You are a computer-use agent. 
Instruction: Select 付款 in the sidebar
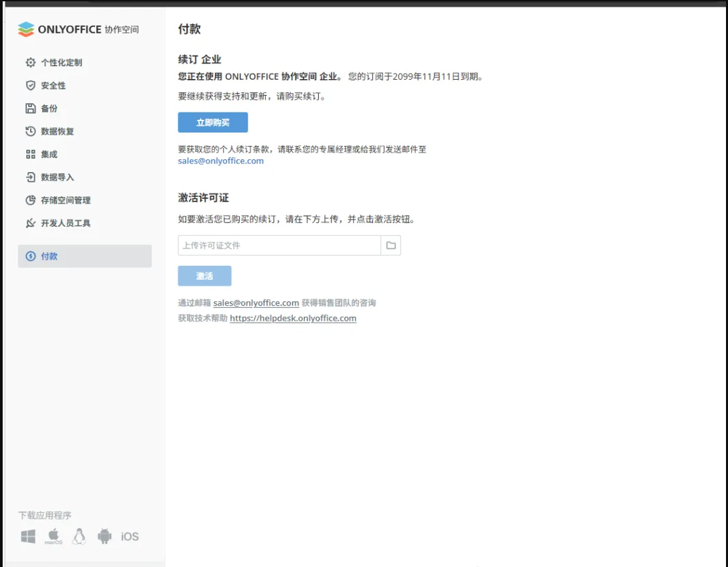pyautogui.click(x=84, y=256)
